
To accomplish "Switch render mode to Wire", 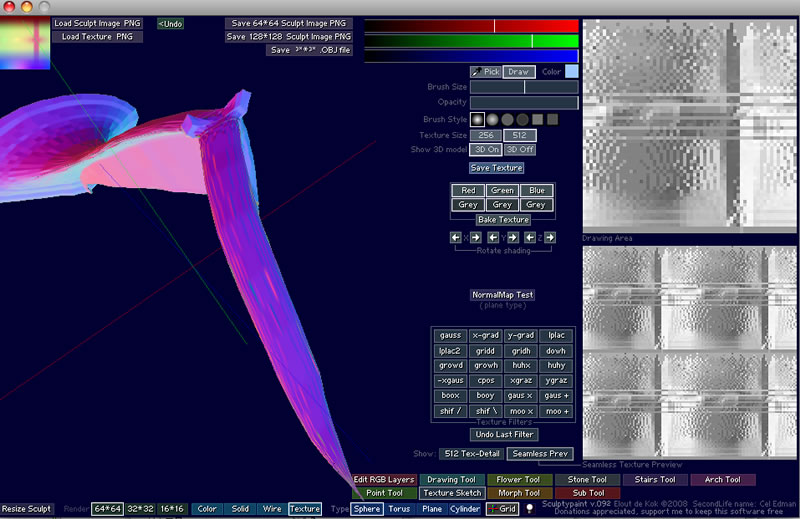I will coord(272,509).
